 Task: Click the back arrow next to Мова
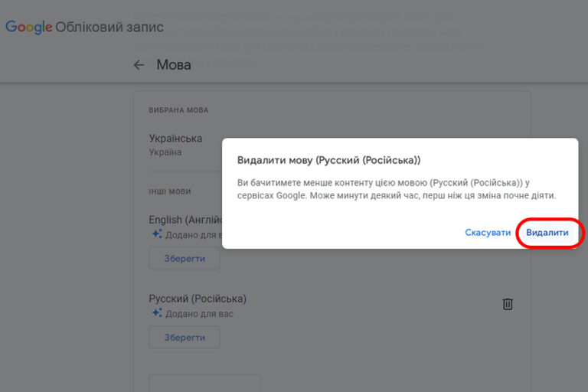tap(139, 65)
